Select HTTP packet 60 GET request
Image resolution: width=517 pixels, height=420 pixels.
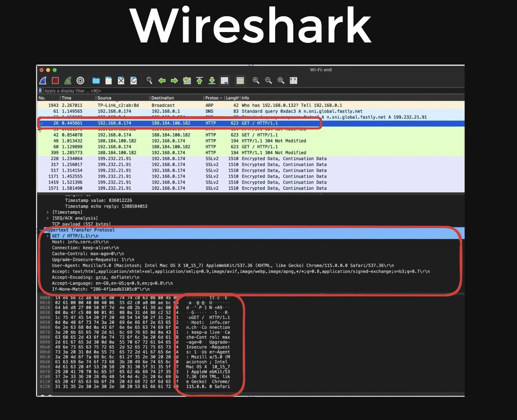(x=250, y=147)
